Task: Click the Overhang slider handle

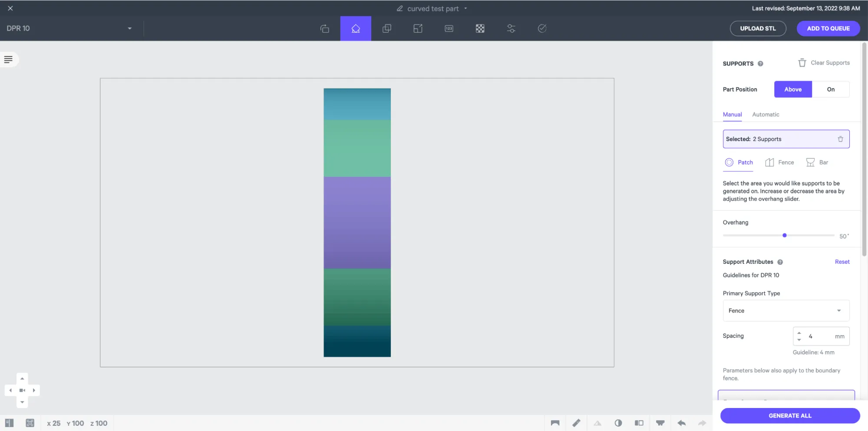Action: click(784, 235)
